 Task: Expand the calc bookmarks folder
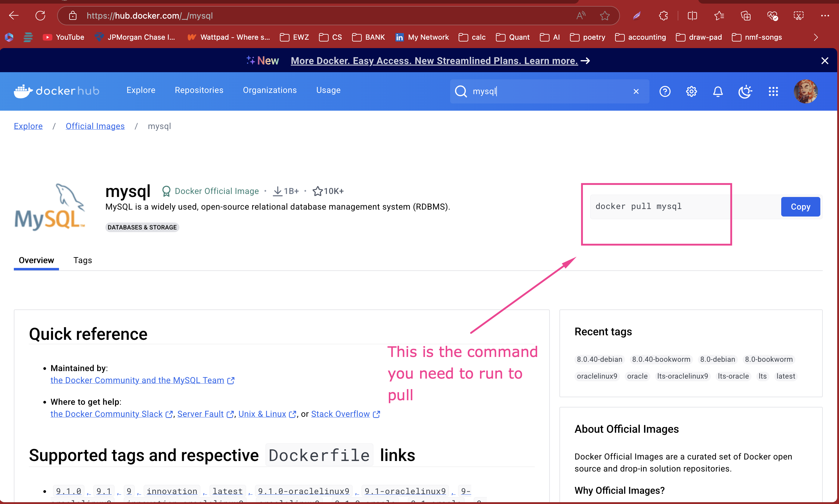[472, 37]
